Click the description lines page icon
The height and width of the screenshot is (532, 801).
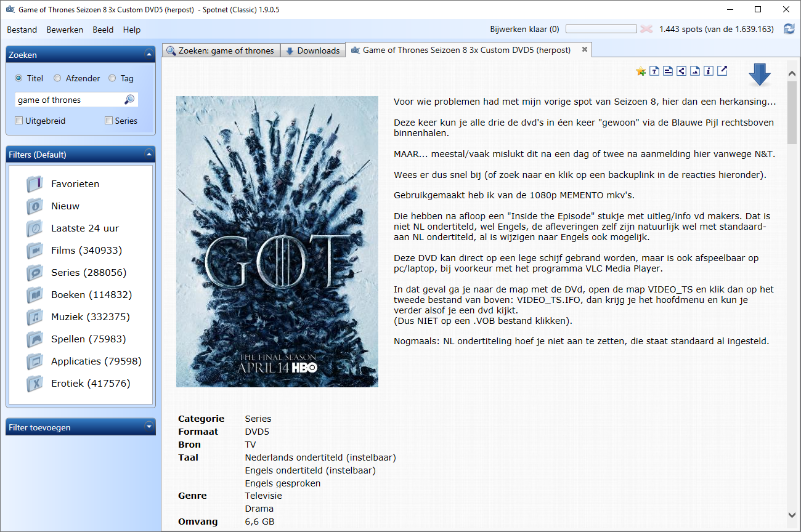(668, 71)
